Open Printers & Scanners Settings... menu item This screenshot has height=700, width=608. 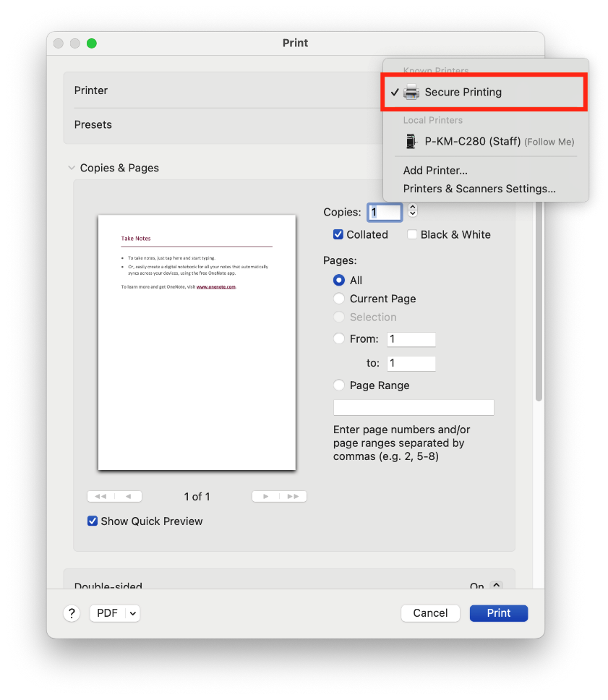(479, 189)
